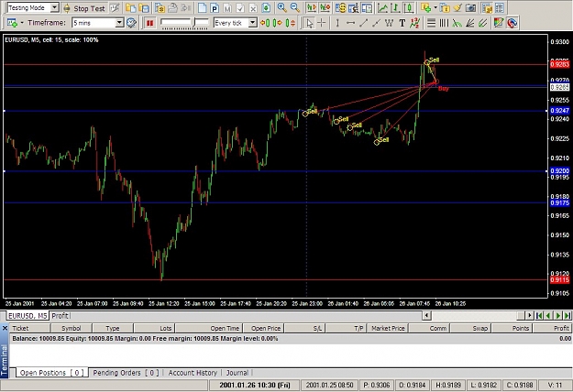Zoom in the chart with the magnifier plus
Screen dimensions: 573x392
point(281,7)
